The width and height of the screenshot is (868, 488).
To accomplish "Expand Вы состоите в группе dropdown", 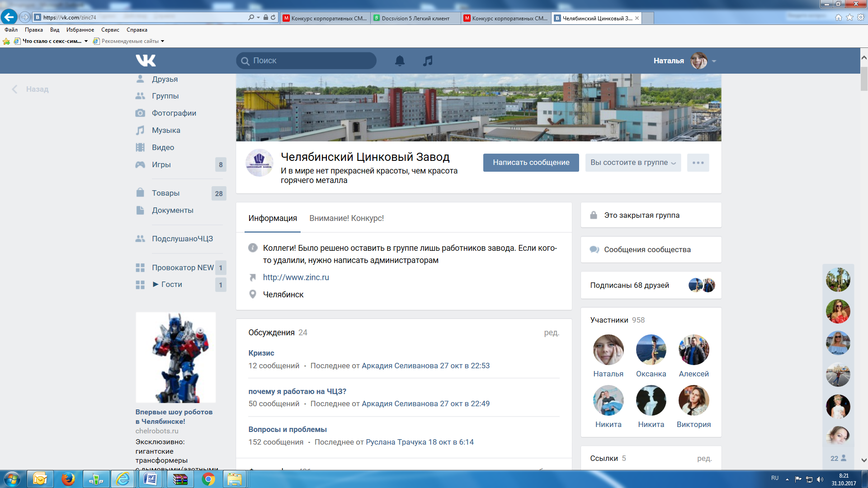I will (633, 163).
